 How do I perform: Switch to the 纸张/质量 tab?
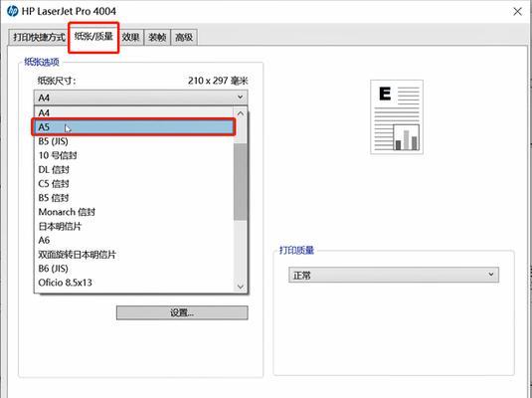point(93,37)
